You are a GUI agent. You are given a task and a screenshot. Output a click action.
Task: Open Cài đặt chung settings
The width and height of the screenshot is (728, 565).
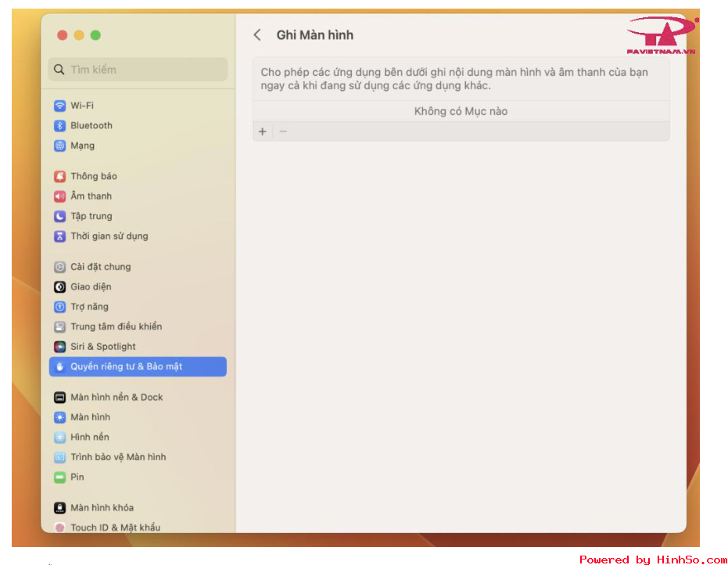100,267
